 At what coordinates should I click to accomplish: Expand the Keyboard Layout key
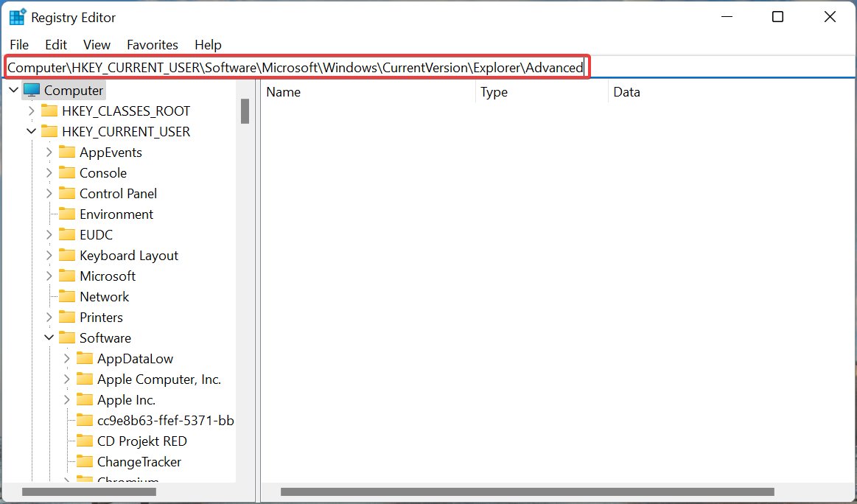coord(49,255)
